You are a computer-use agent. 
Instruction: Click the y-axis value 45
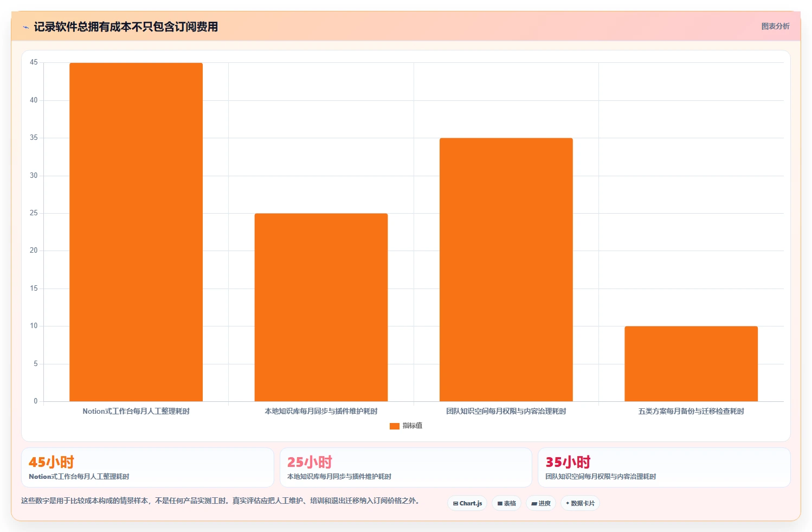pos(34,62)
